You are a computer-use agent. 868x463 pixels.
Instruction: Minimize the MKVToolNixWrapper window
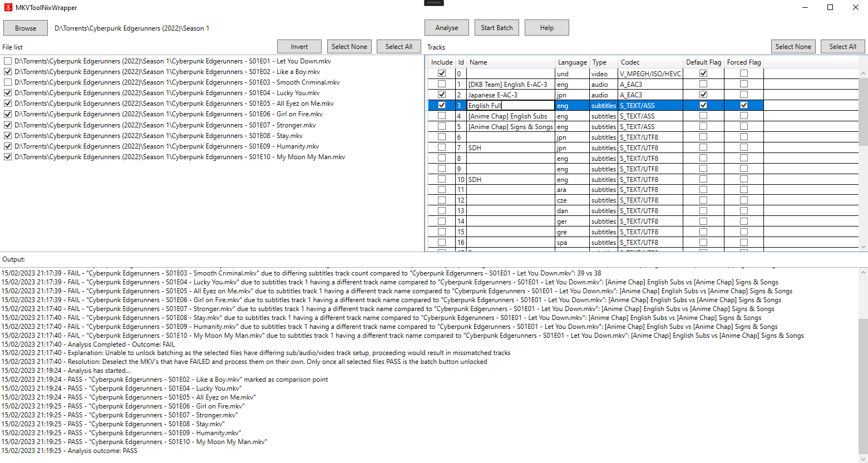(805, 7)
